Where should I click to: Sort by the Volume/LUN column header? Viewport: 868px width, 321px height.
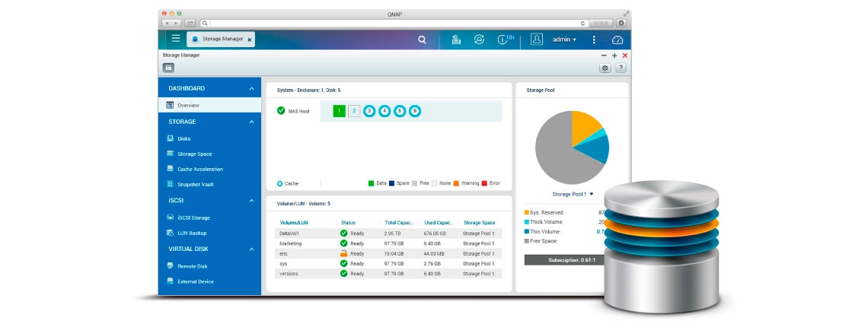[294, 222]
